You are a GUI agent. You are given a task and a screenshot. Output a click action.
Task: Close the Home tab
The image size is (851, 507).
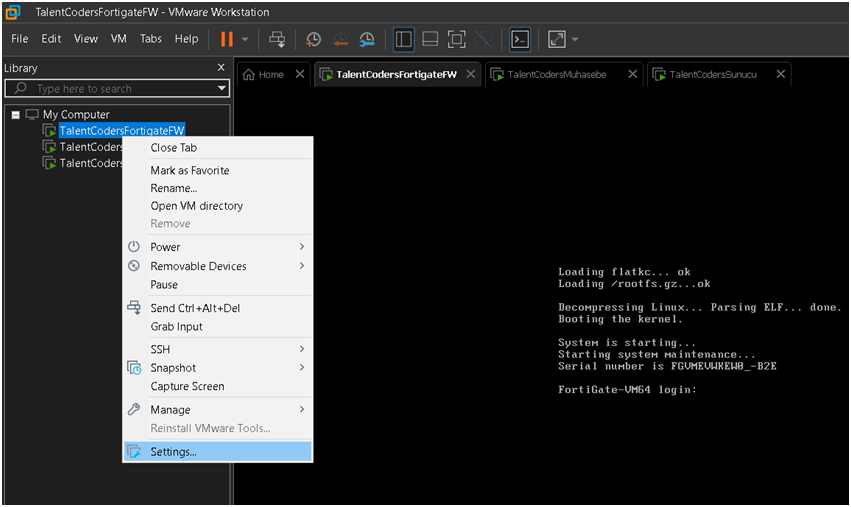(x=300, y=74)
